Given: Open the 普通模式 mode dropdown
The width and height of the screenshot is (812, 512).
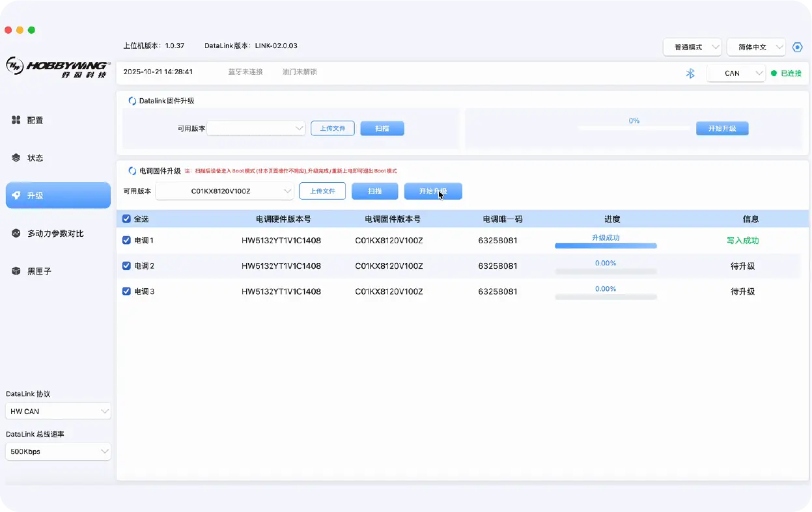Looking at the screenshot, I should [692, 47].
